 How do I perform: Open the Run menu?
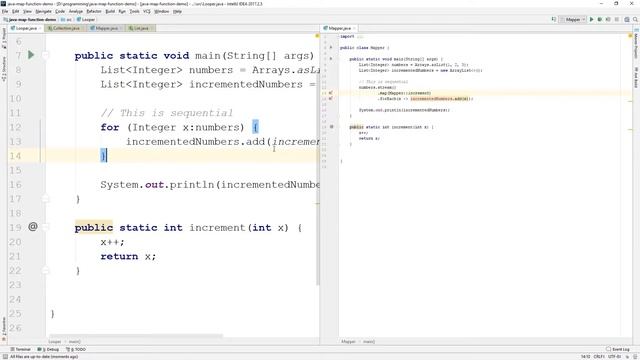122,11
